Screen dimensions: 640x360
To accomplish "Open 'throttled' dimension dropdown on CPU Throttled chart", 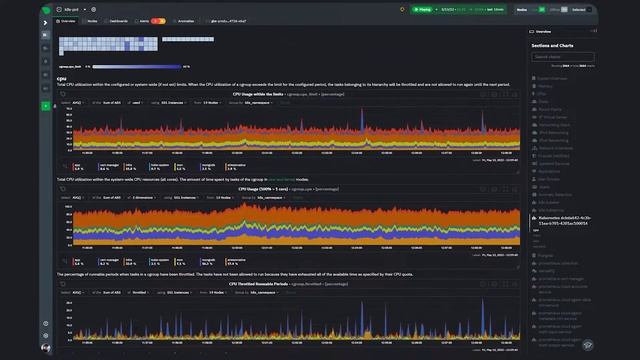I will [x=140, y=293].
